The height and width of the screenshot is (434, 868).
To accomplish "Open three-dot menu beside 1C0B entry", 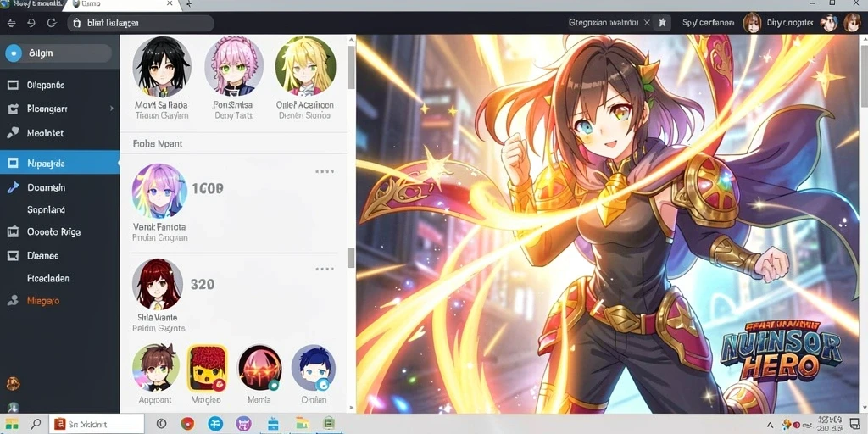I will (x=325, y=171).
